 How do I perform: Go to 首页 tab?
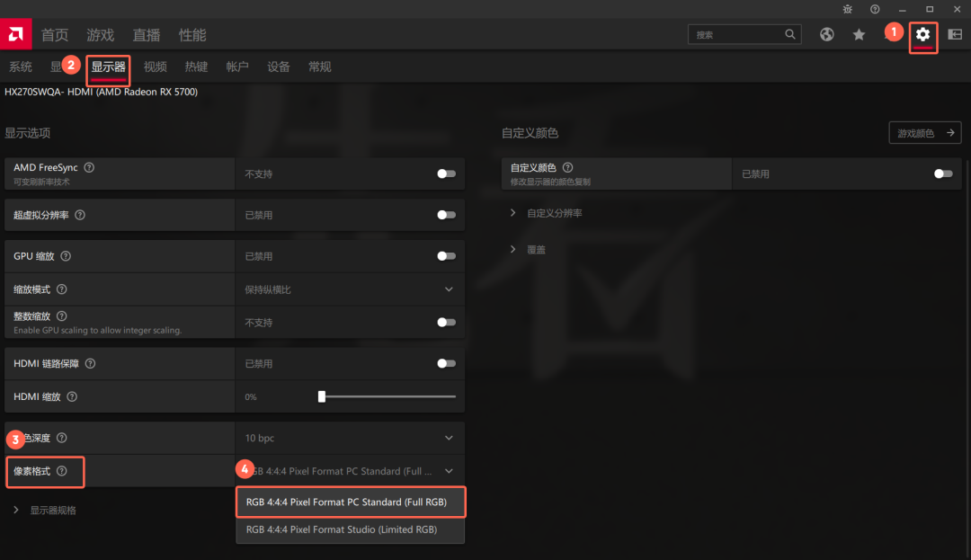pos(55,35)
